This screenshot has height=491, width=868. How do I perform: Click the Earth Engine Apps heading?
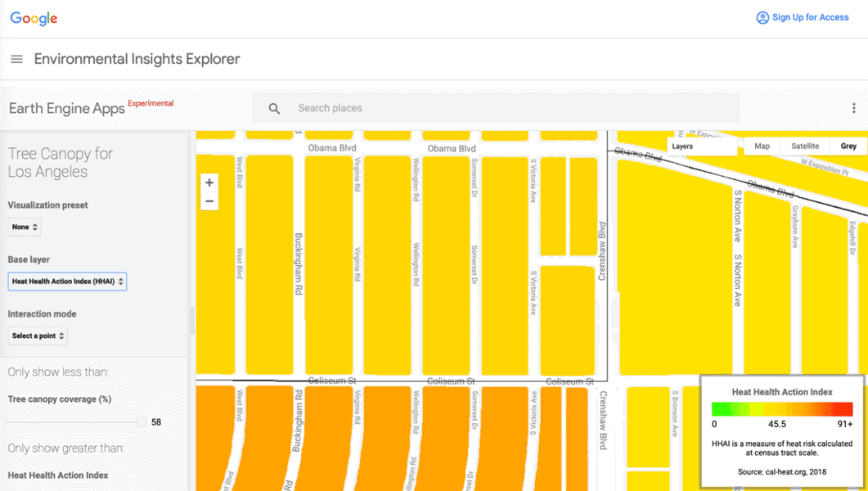(x=67, y=109)
